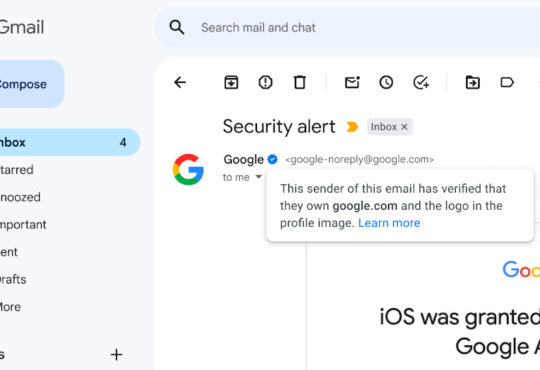This screenshot has height=370, width=540.
Task: Delete the email with the trash icon
Action: click(x=300, y=82)
